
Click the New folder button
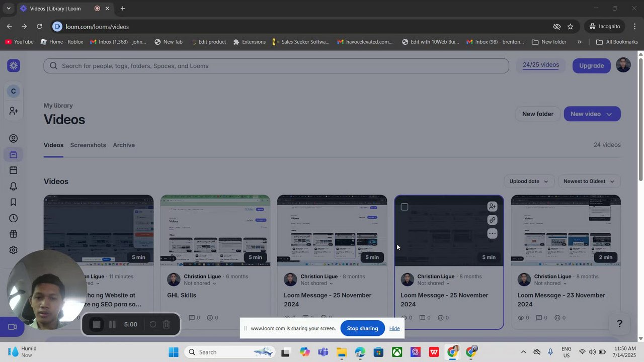click(537, 114)
